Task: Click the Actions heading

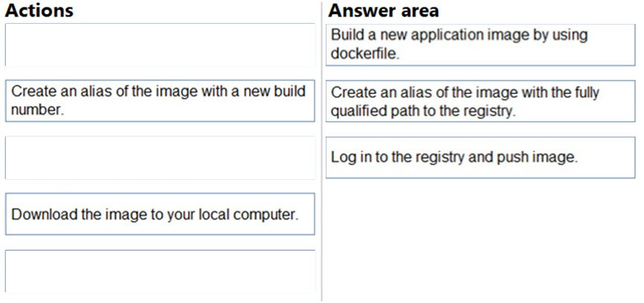Action: coord(39,10)
